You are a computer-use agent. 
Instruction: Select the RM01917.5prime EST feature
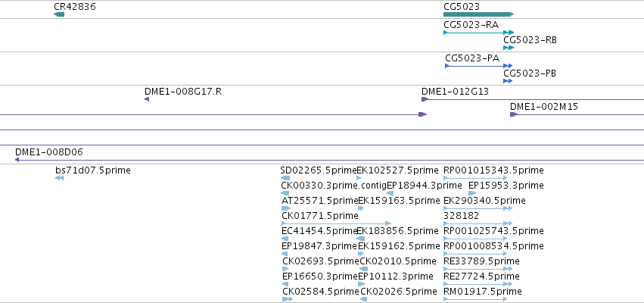475,299
